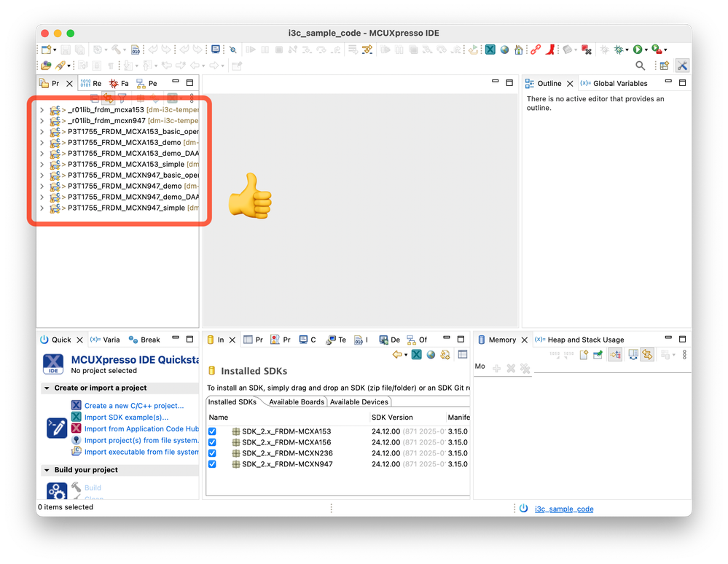The width and height of the screenshot is (728, 564).
Task: Click Import executable from file system link
Action: pyautogui.click(x=141, y=452)
